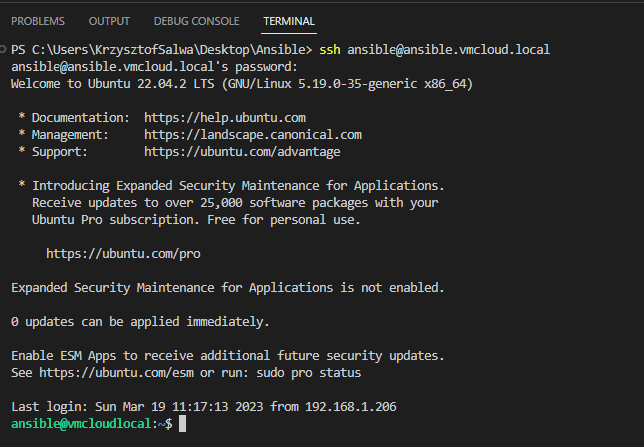Screen dimensions: 644x447
Task: Follow the landscape.canonical.com management link
Action: (x=252, y=134)
